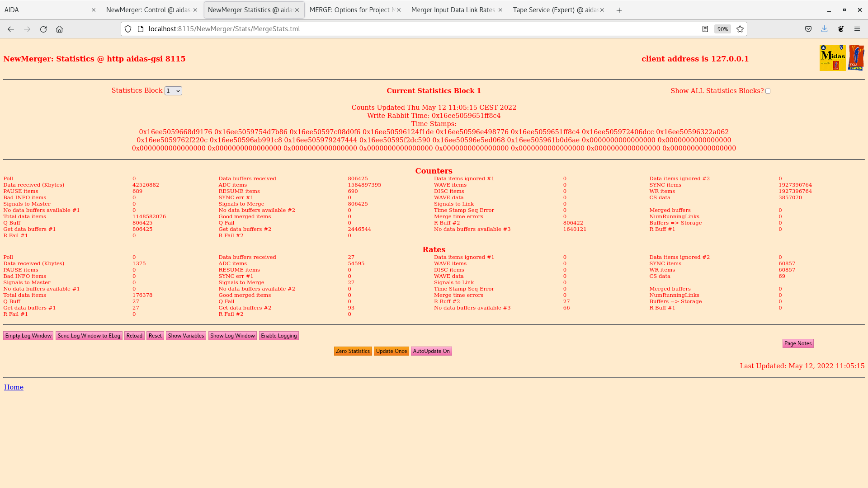Click the TCL powered logo image
868x488 pixels.
(856, 58)
